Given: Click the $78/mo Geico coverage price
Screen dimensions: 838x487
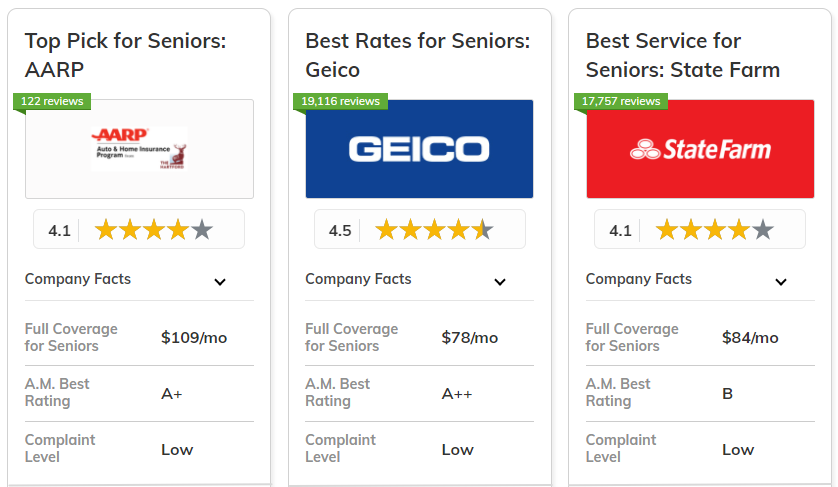Looking at the screenshot, I should [469, 338].
